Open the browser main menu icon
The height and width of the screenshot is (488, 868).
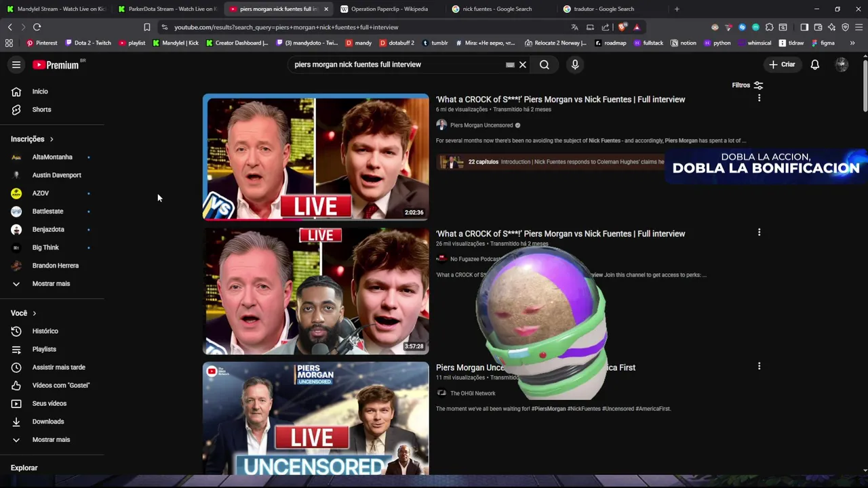[x=859, y=27]
